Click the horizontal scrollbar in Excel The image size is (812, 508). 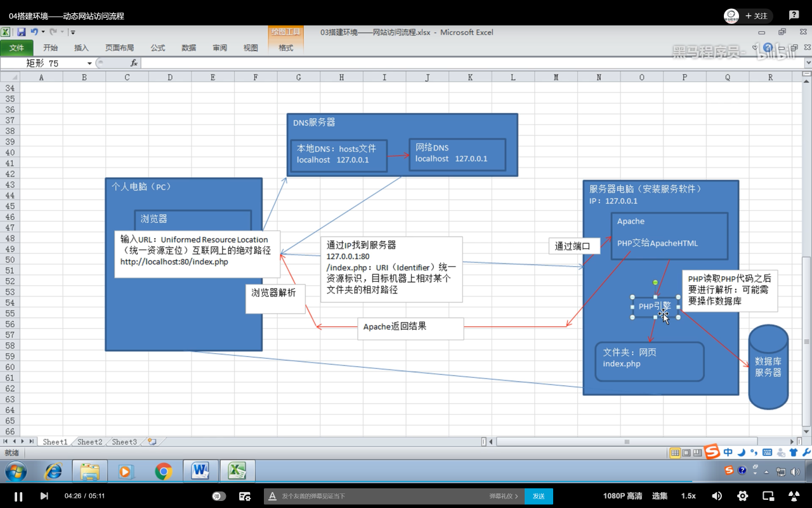click(627, 442)
